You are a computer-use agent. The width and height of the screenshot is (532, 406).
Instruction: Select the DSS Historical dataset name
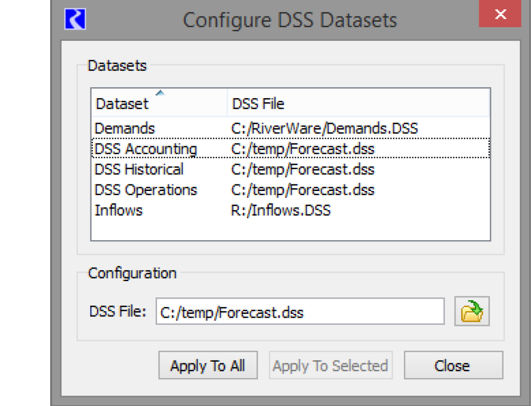[139, 169]
